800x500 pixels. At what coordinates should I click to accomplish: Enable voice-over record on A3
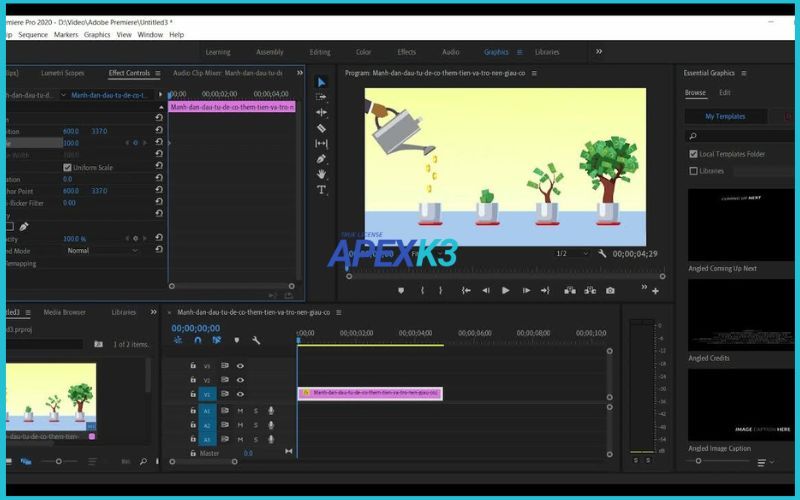click(271, 439)
